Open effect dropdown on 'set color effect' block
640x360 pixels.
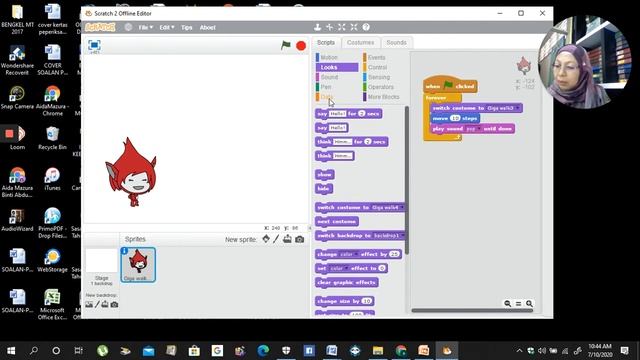[347, 269]
